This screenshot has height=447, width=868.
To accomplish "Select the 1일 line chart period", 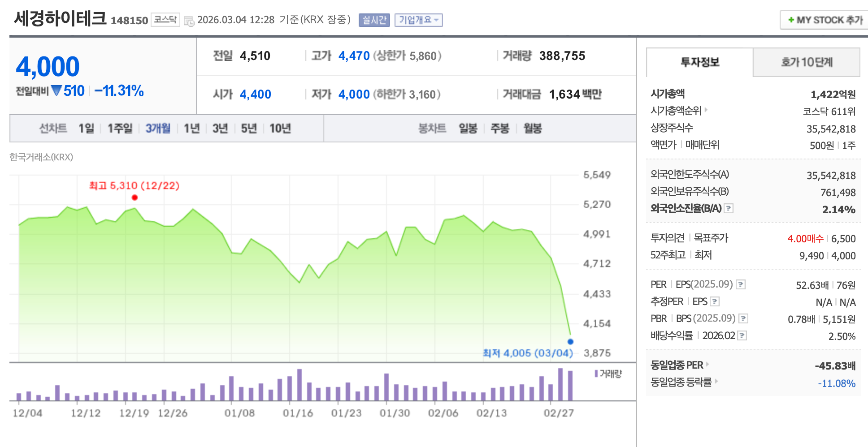I will click(x=86, y=129).
